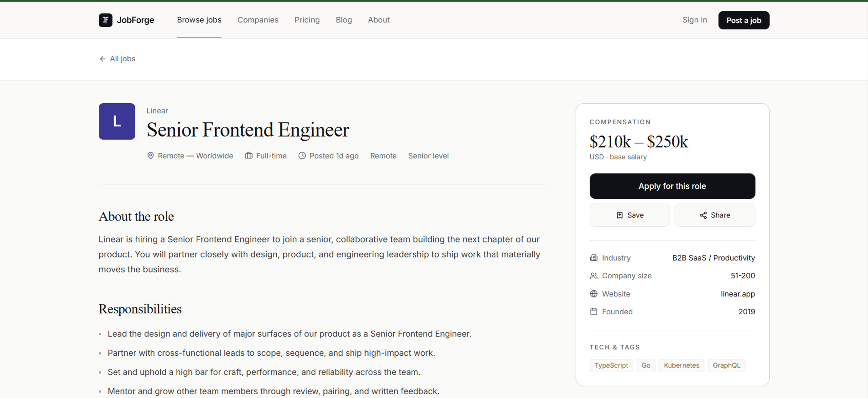Click the Linear company name above title
868x398 pixels.
[x=157, y=111]
